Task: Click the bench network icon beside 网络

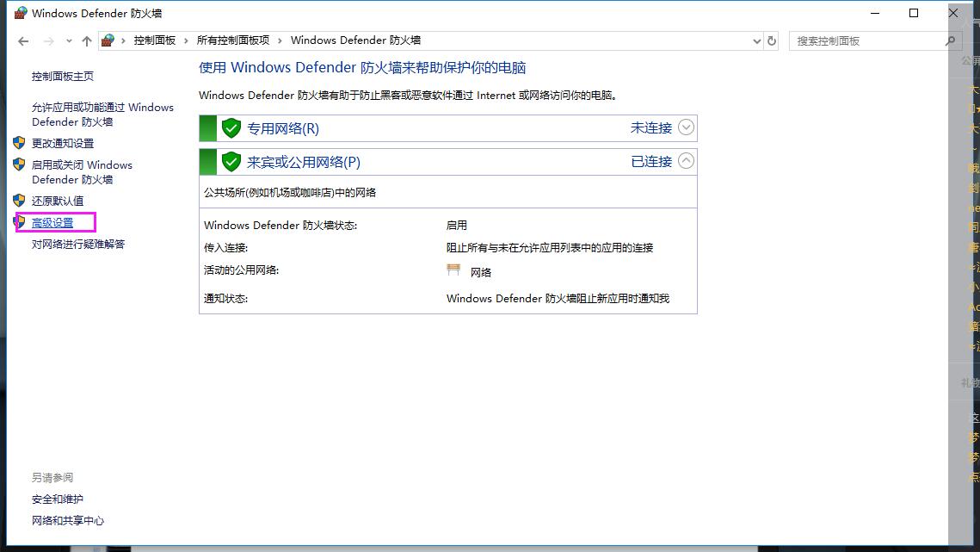Action: [x=453, y=270]
